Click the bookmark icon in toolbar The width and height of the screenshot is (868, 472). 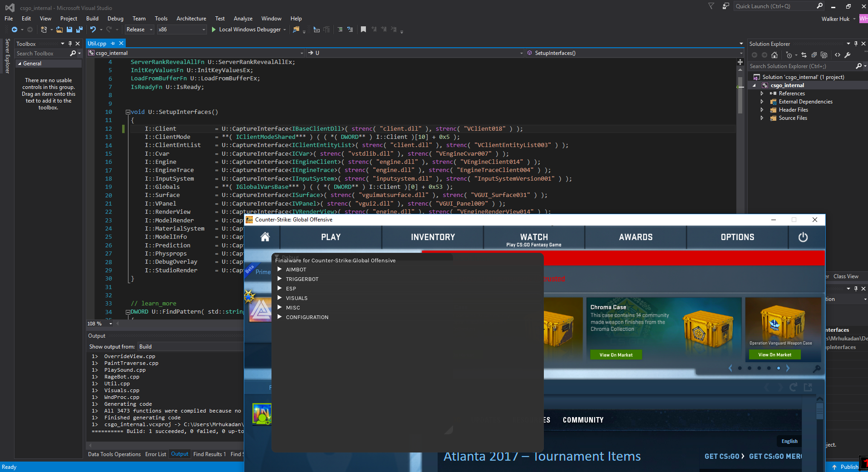(x=363, y=29)
